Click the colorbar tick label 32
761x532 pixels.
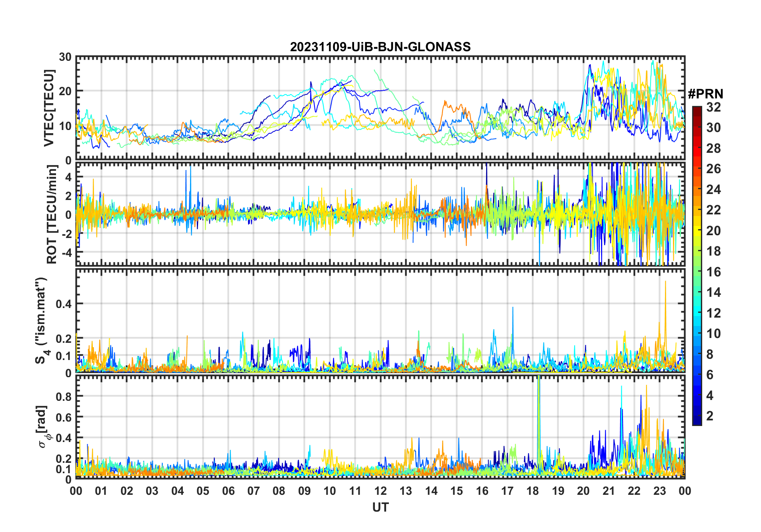713,107
